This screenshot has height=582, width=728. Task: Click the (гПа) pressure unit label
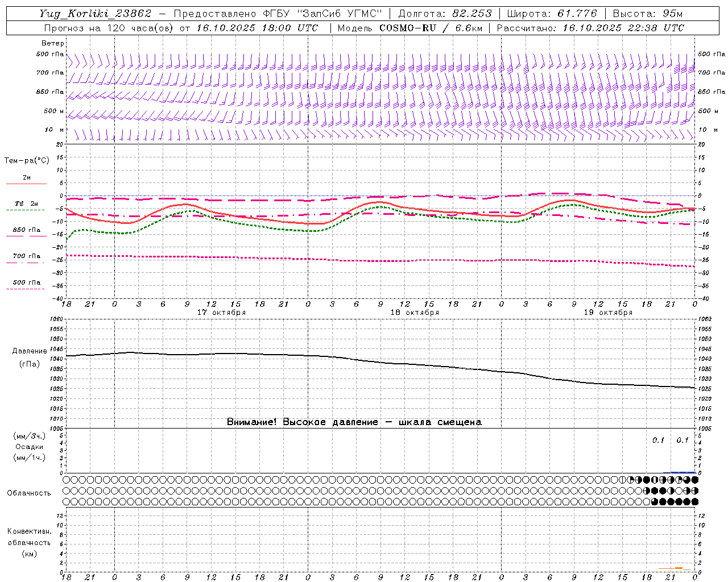(x=30, y=364)
